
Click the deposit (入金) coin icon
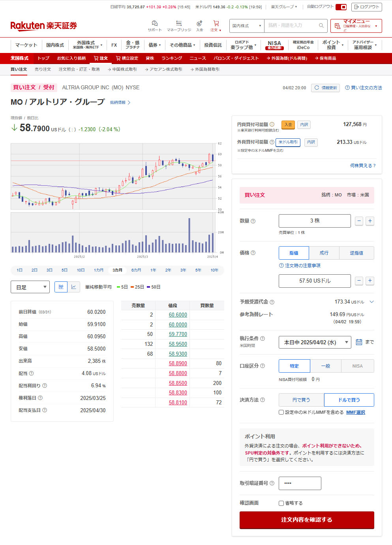[199, 24]
